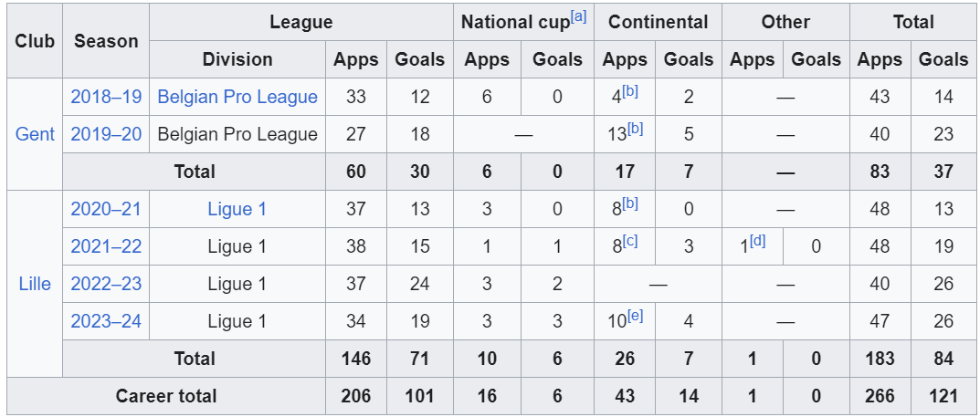Screen dimensions: 980x417
Task: Select the Division header cell
Action: pos(237,59)
